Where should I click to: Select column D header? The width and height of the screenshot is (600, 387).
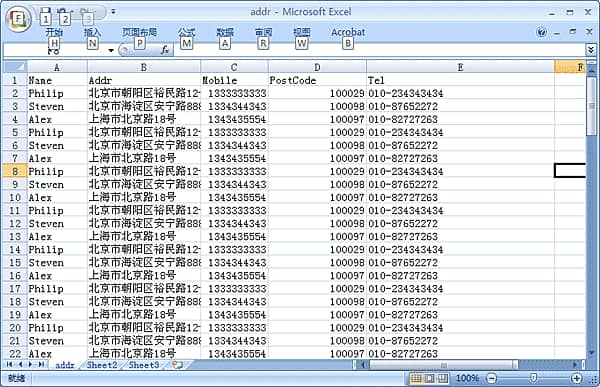click(x=317, y=67)
